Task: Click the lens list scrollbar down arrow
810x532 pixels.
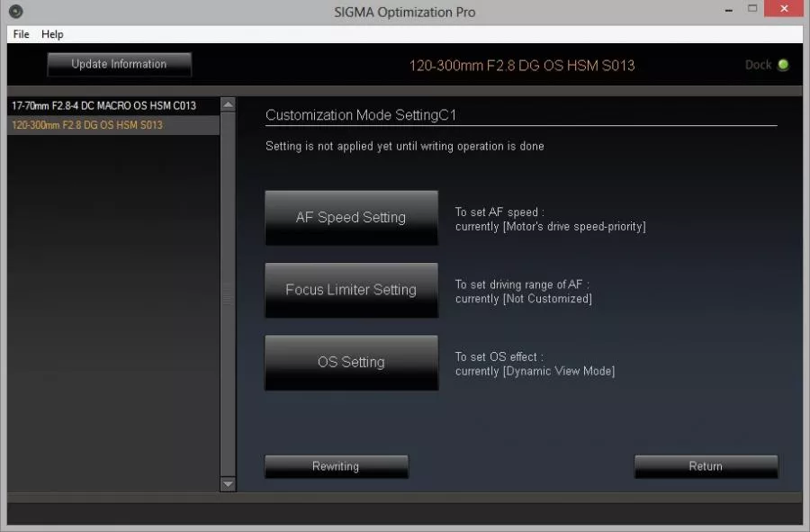Action: point(228,484)
